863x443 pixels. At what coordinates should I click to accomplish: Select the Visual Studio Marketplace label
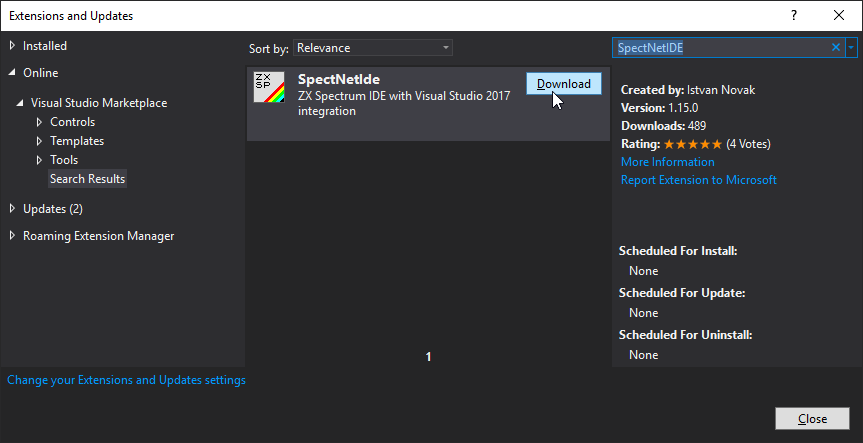[99, 103]
